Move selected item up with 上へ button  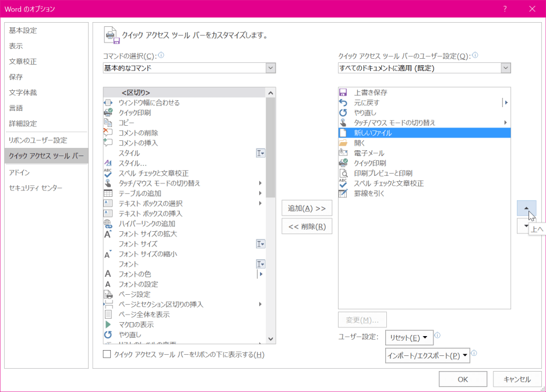pos(526,208)
